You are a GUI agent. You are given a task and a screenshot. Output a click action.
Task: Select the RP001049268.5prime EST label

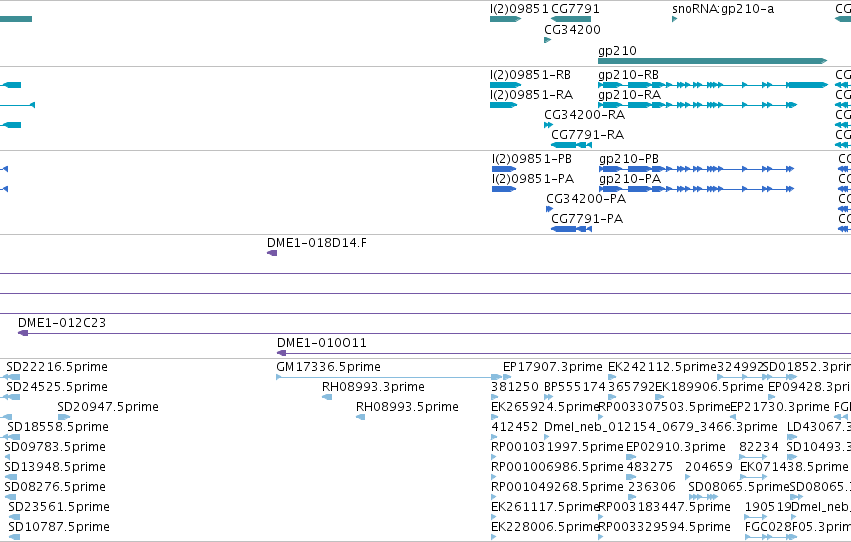(x=557, y=487)
